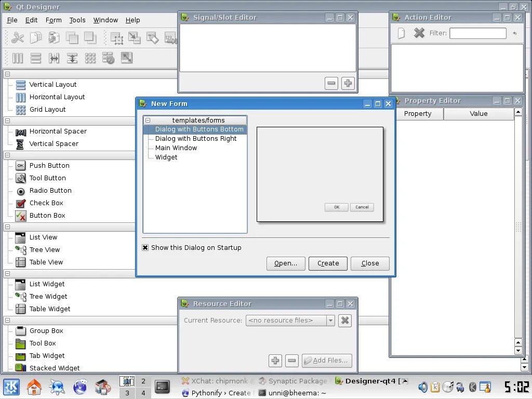
Task: Open the Edit menu
Action: point(31,20)
